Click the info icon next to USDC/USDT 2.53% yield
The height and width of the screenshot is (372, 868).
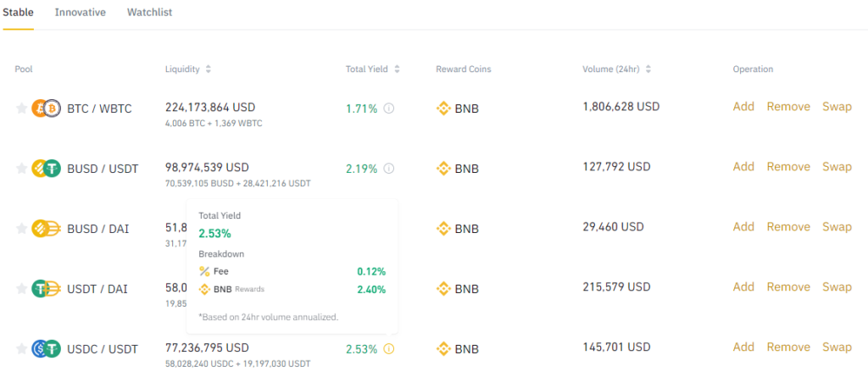(389, 348)
